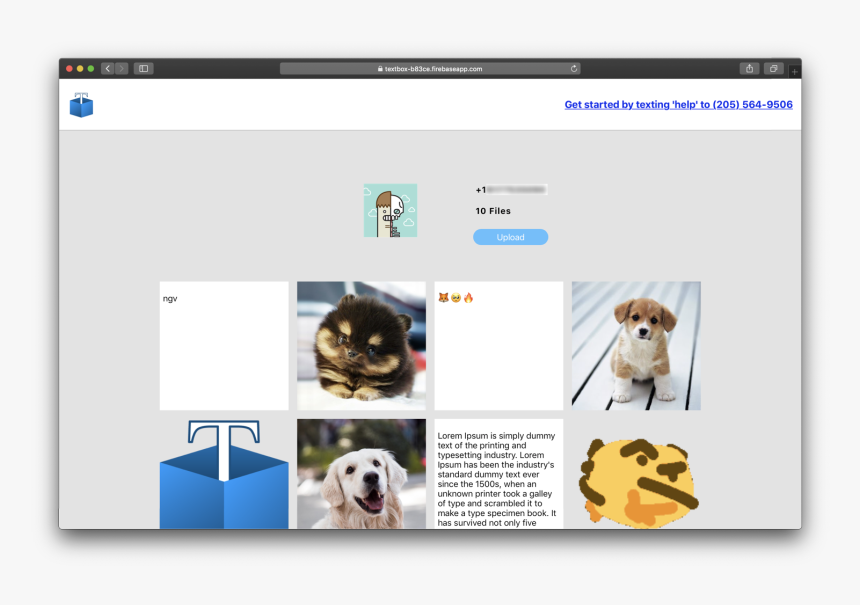Click the '10 Files' count label
The width and height of the screenshot is (860, 605).
493,211
